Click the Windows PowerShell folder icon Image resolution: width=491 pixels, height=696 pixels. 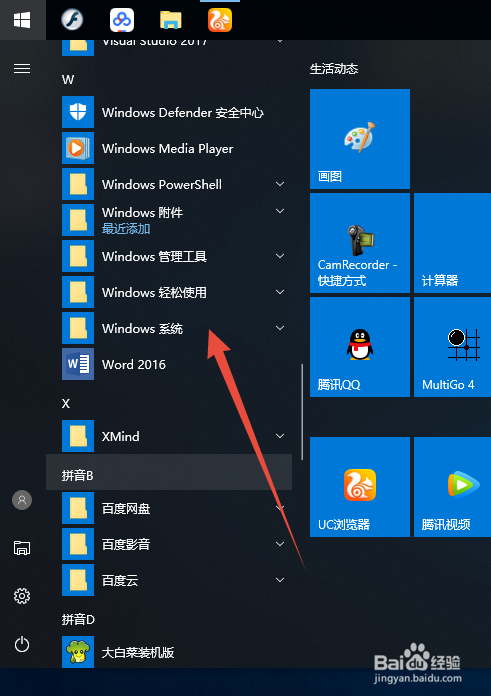click(x=78, y=184)
